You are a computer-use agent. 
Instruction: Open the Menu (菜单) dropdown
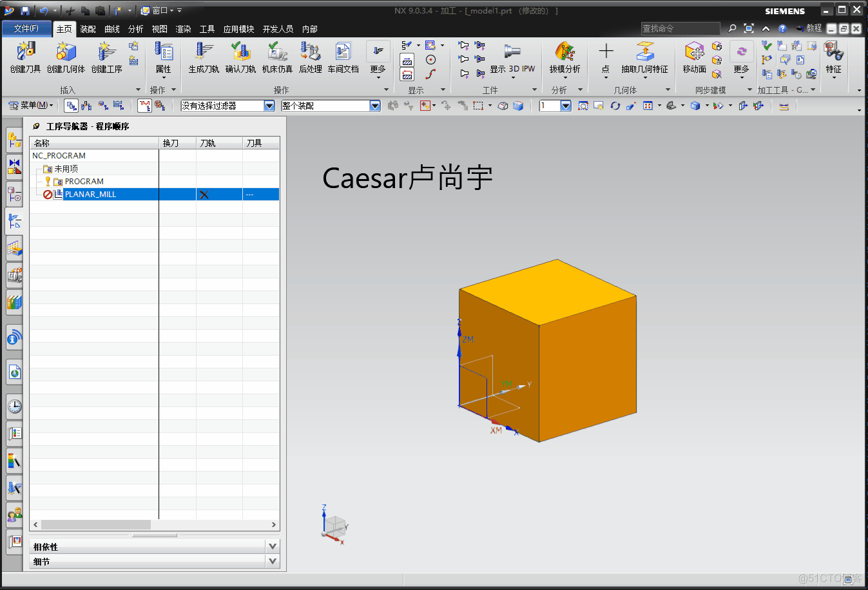30,105
